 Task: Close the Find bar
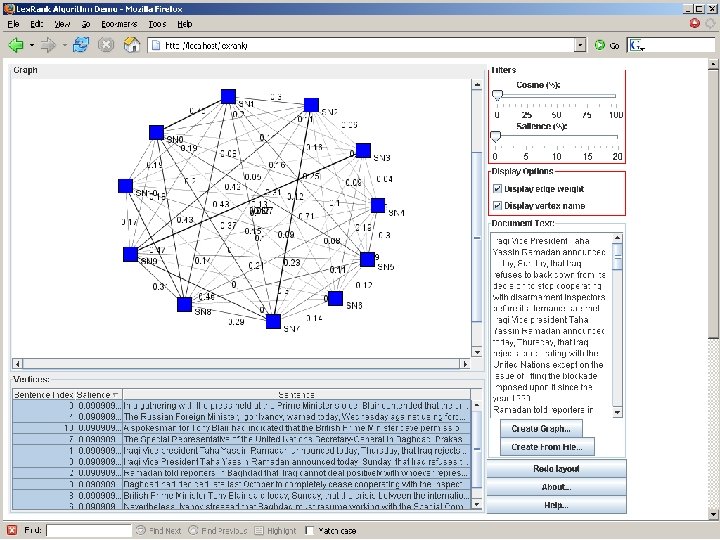11,530
